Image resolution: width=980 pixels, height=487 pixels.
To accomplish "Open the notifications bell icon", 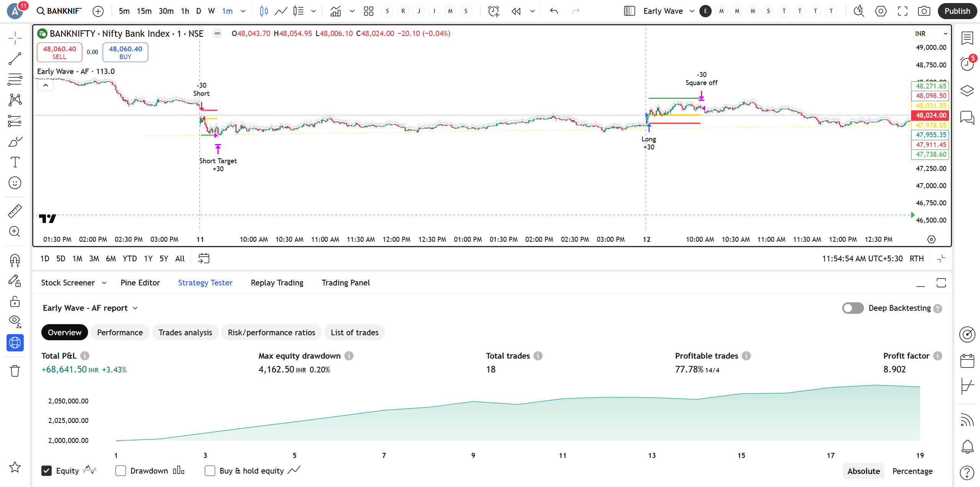I will tap(967, 446).
